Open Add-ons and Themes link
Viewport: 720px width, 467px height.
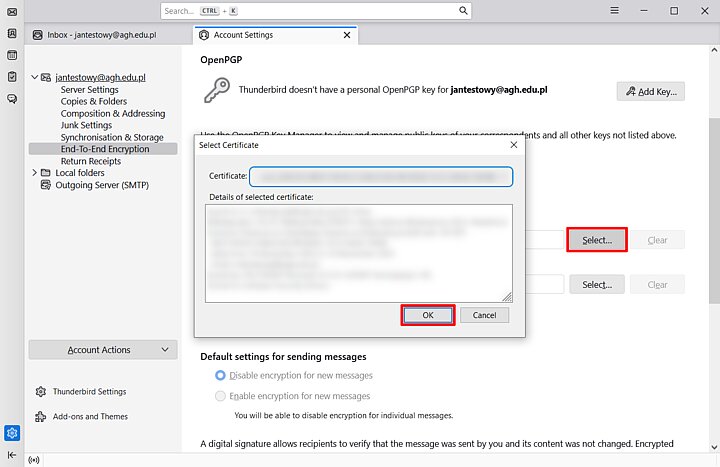[90, 416]
